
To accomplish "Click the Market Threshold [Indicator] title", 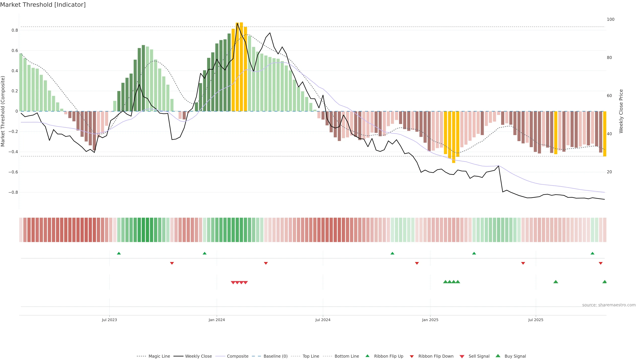I will pyautogui.click(x=43, y=5).
